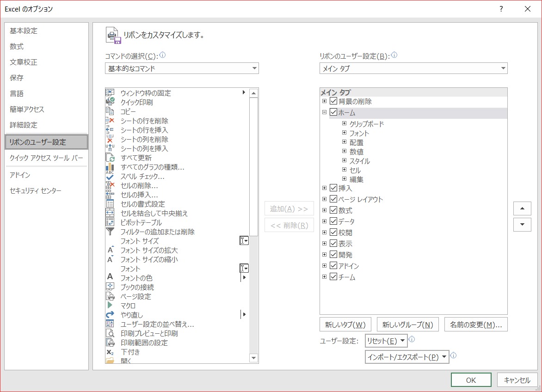The height and width of the screenshot is (392, 542).
Task: Click the セルを結合して中央揃え icon
Action: pos(110,213)
